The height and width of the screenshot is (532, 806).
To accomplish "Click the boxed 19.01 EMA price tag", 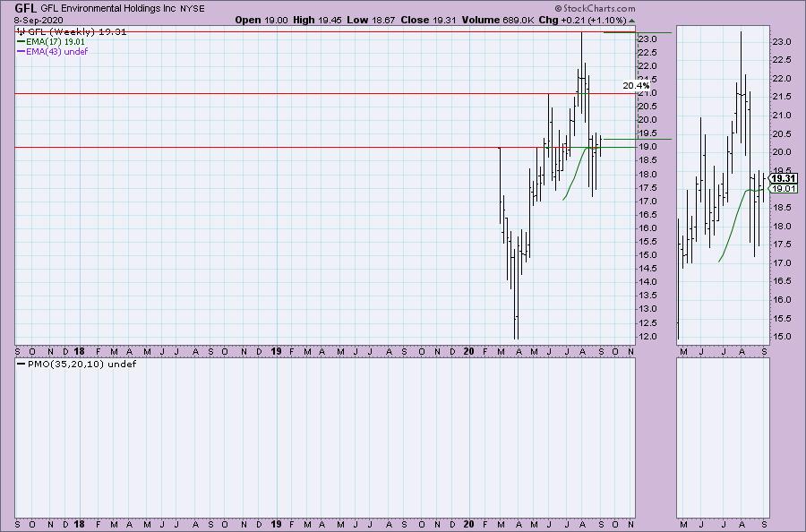I will click(784, 189).
